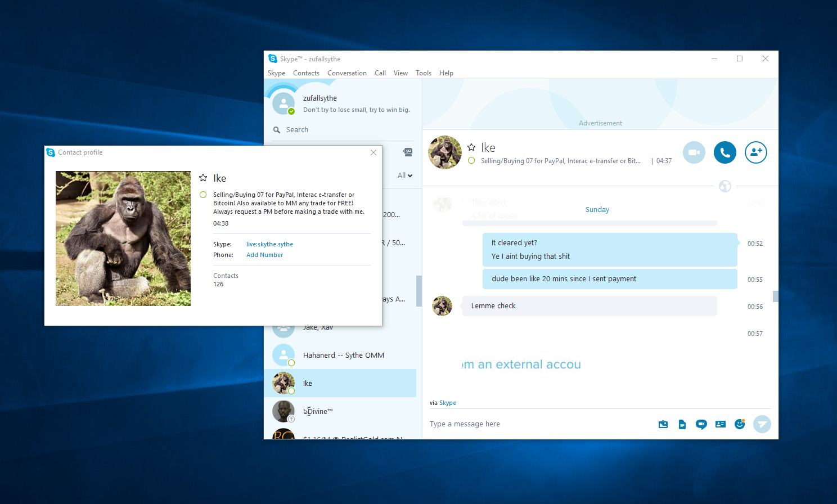Select Ike in the contact list
This screenshot has width=837, height=504.
tap(340, 383)
